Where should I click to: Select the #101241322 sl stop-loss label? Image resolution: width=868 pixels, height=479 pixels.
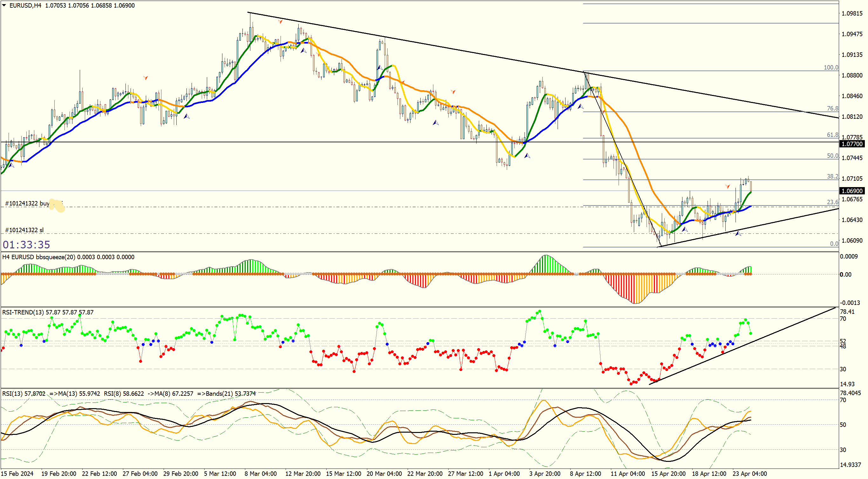(x=24, y=230)
